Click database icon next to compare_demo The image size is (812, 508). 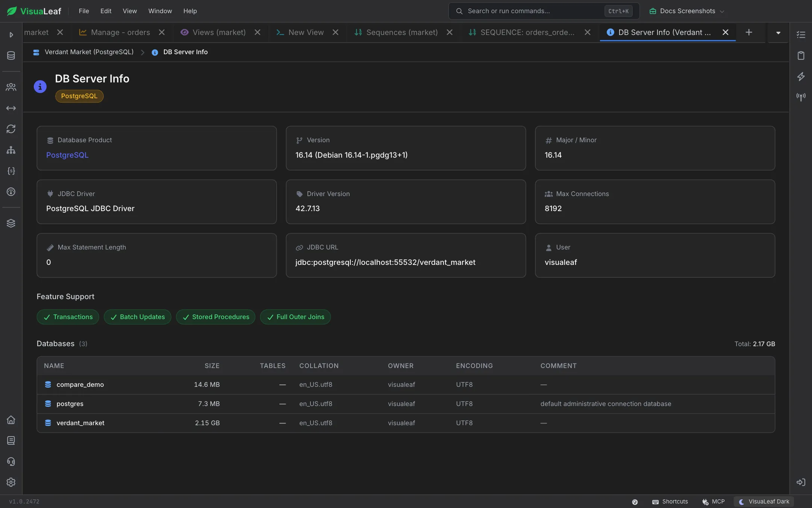point(48,385)
